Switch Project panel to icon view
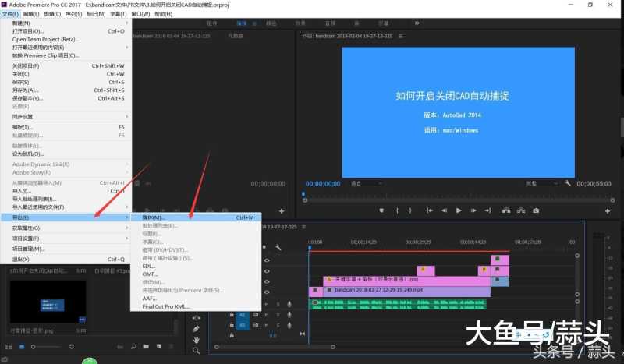 coord(22,347)
